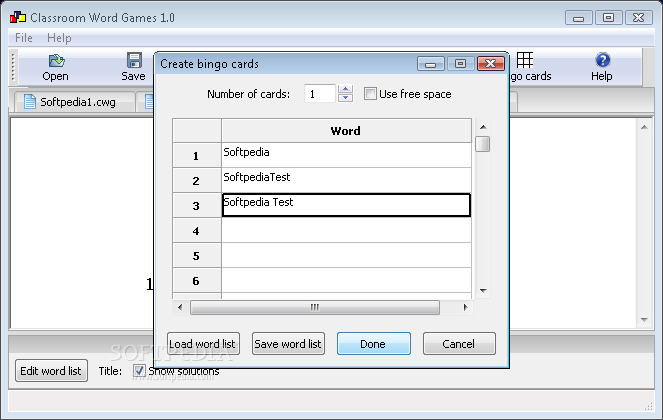This screenshot has height=420, width=663.
Task: Increase number of cards with up arrow
Action: point(345,89)
